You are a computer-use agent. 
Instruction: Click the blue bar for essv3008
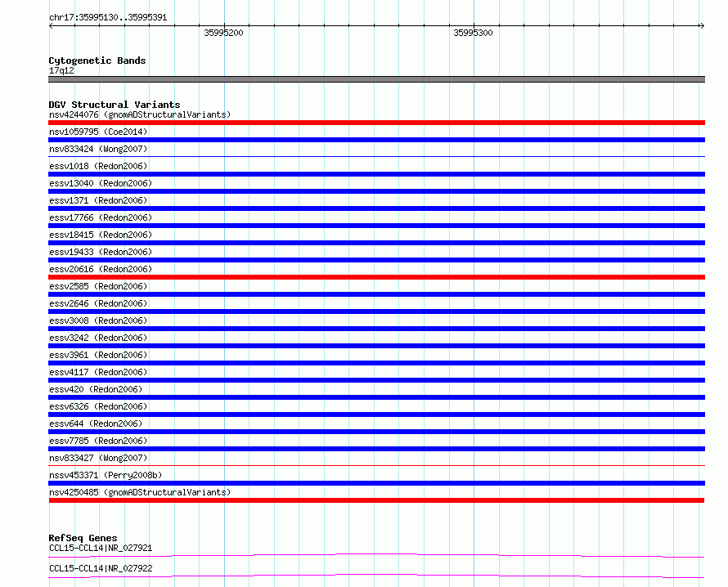click(x=376, y=329)
